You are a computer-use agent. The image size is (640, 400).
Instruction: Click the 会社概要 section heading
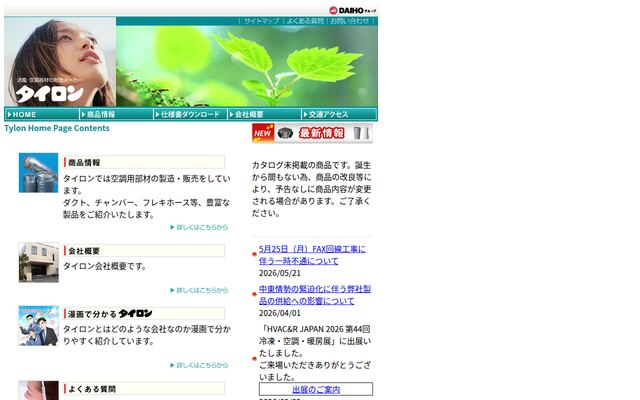point(144,251)
